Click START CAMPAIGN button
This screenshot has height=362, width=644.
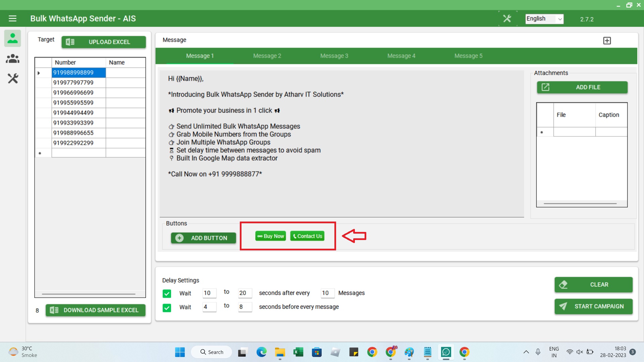pyautogui.click(x=593, y=306)
